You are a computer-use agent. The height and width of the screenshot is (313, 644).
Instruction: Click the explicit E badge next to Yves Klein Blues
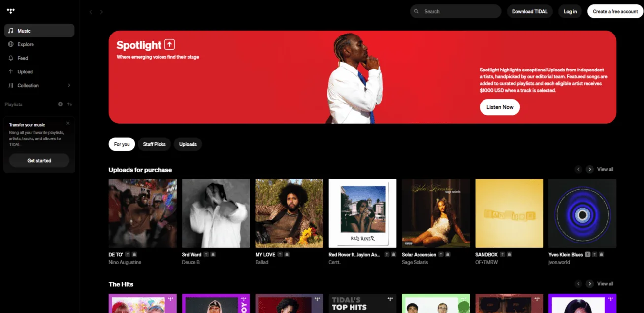point(588,255)
